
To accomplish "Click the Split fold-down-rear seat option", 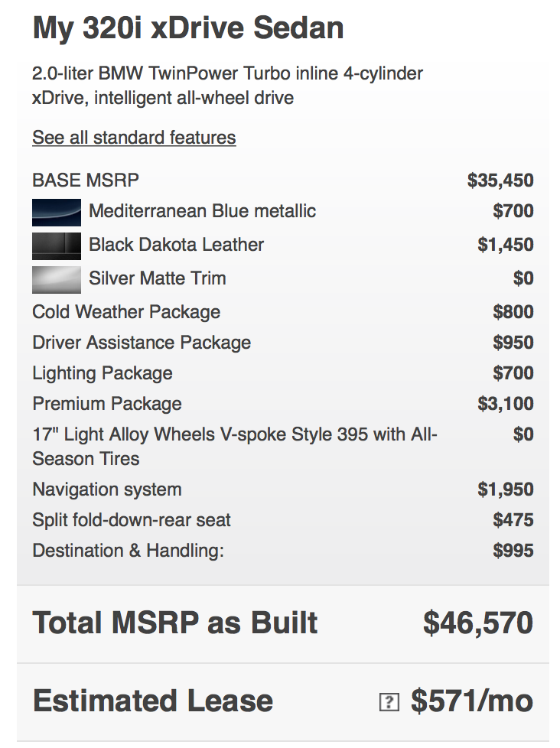I will [282, 520].
